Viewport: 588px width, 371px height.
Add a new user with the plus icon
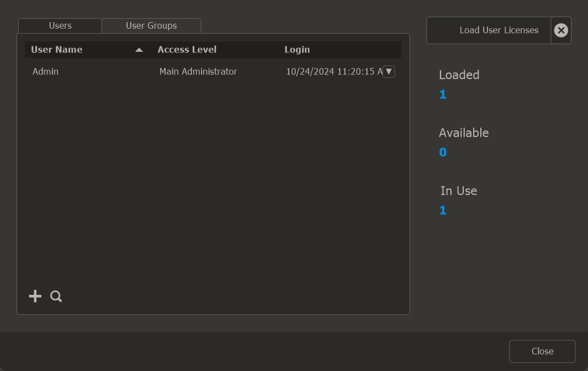coord(35,296)
